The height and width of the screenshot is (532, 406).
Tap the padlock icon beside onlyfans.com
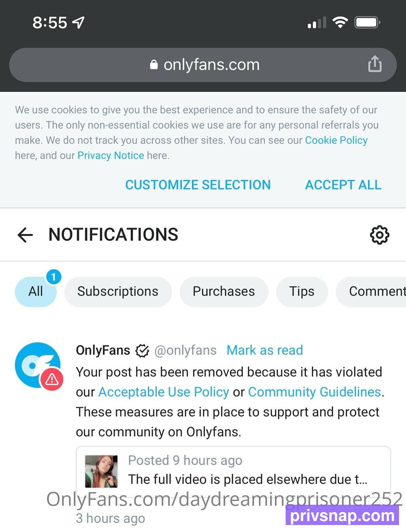click(x=154, y=65)
